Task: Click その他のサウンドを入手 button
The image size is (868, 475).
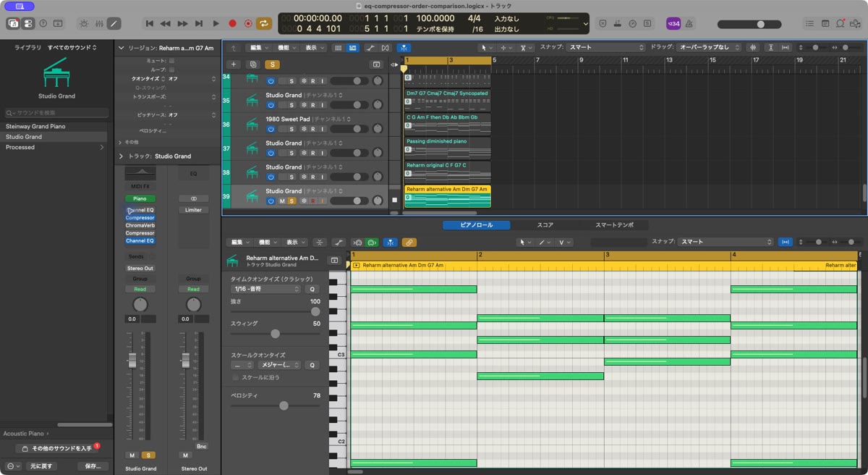Action: click(55, 449)
